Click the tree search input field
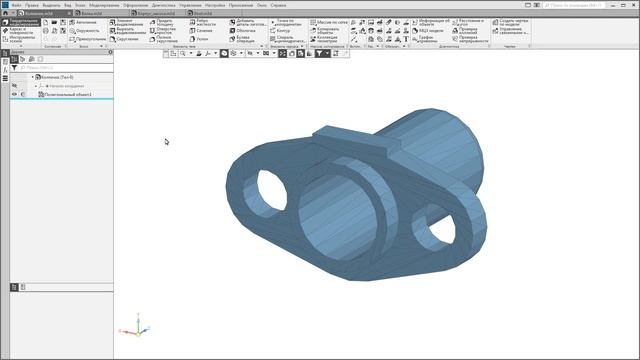 pyautogui.click(x=66, y=68)
